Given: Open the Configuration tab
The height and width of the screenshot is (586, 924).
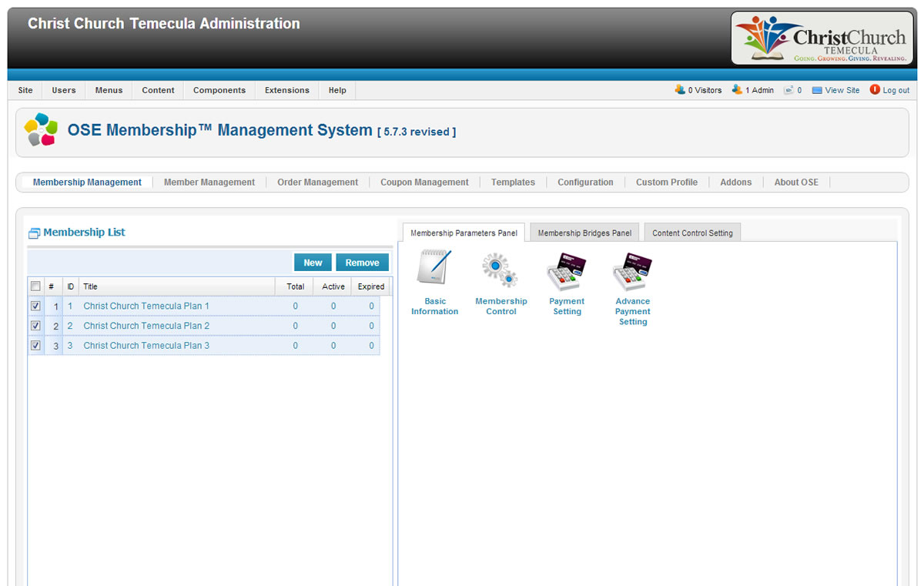Looking at the screenshot, I should (585, 182).
